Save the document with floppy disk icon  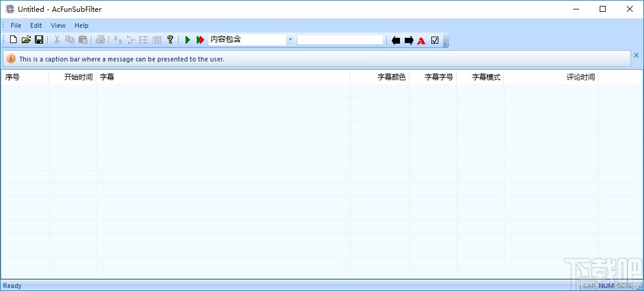[39, 40]
